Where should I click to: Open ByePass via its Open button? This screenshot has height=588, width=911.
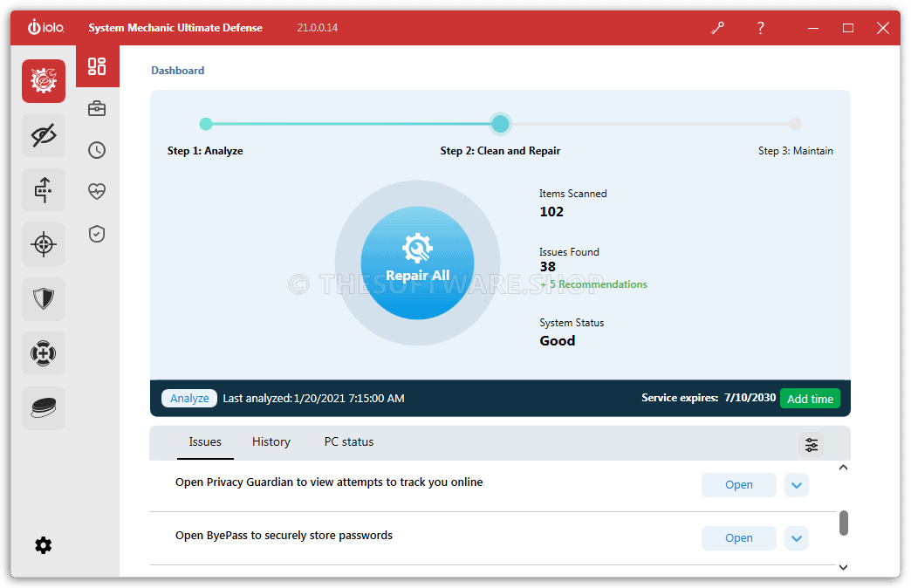click(738, 538)
